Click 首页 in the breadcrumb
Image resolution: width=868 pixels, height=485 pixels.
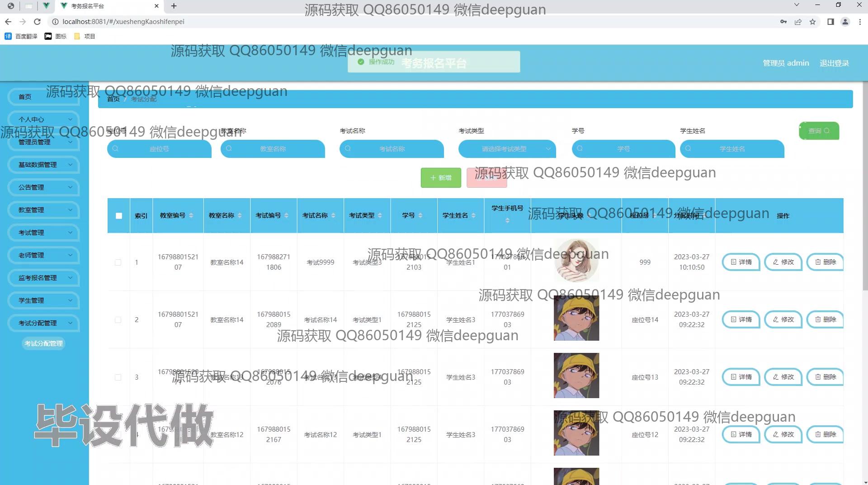pos(113,99)
